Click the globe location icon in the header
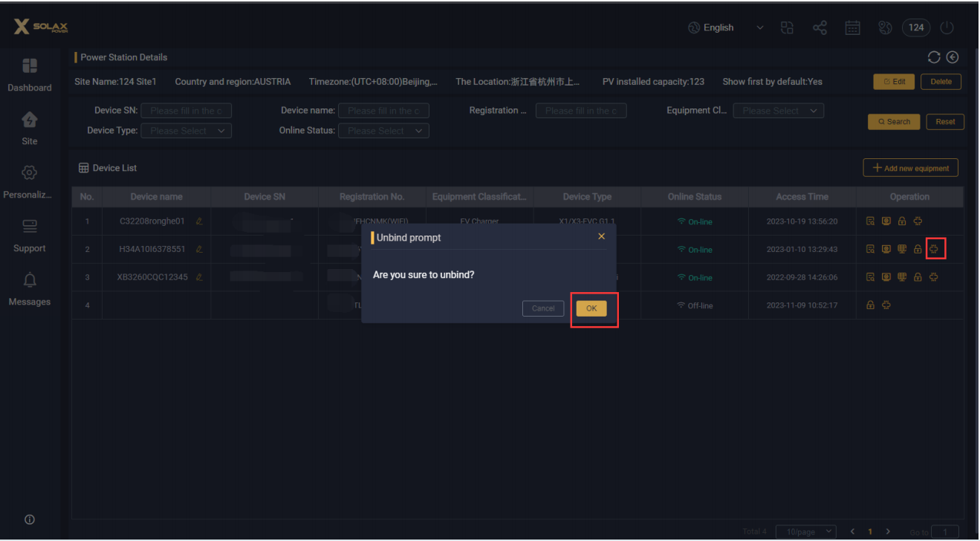980x541 pixels. coord(885,27)
